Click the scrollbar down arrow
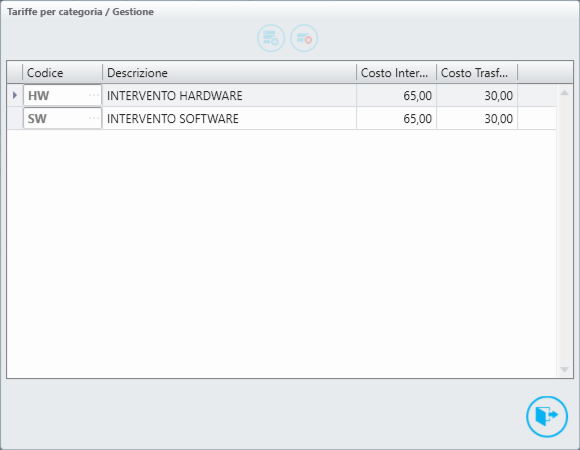 click(x=564, y=369)
